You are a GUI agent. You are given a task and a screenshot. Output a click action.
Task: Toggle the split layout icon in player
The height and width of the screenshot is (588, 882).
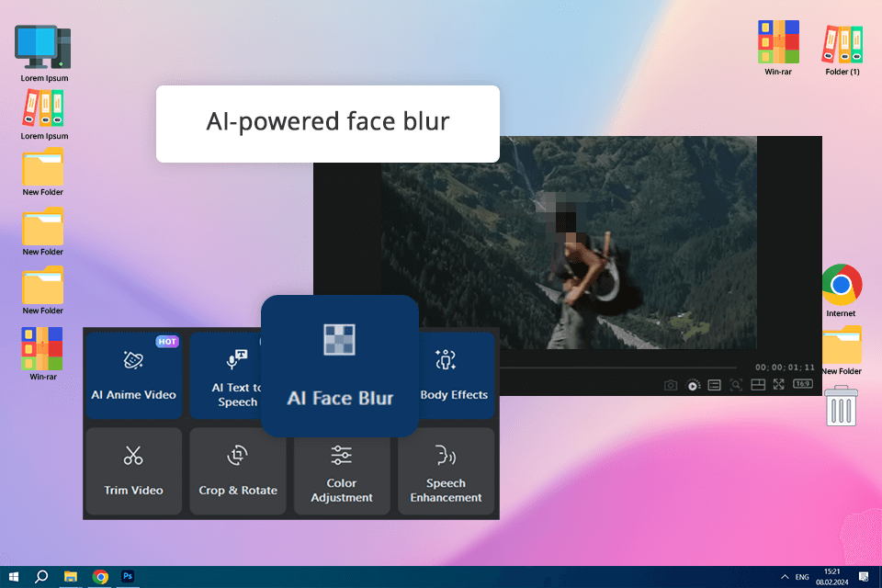pos(758,385)
